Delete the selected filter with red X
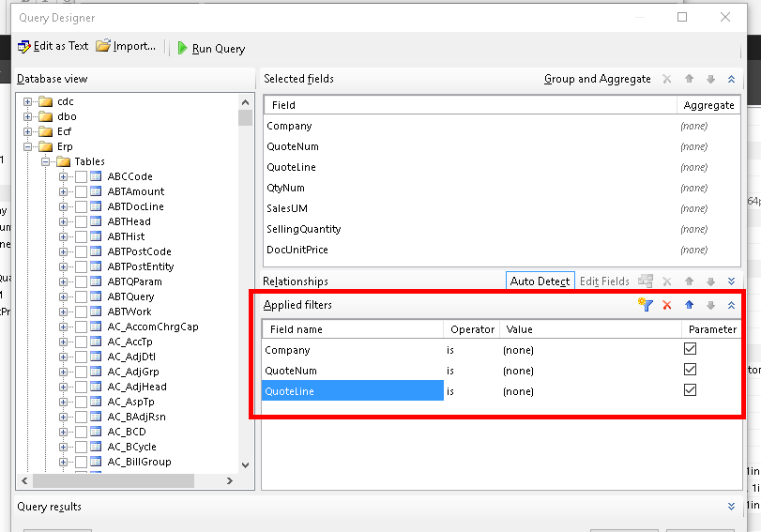The height and width of the screenshot is (532, 761). pyautogui.click(x=667, y=305)
